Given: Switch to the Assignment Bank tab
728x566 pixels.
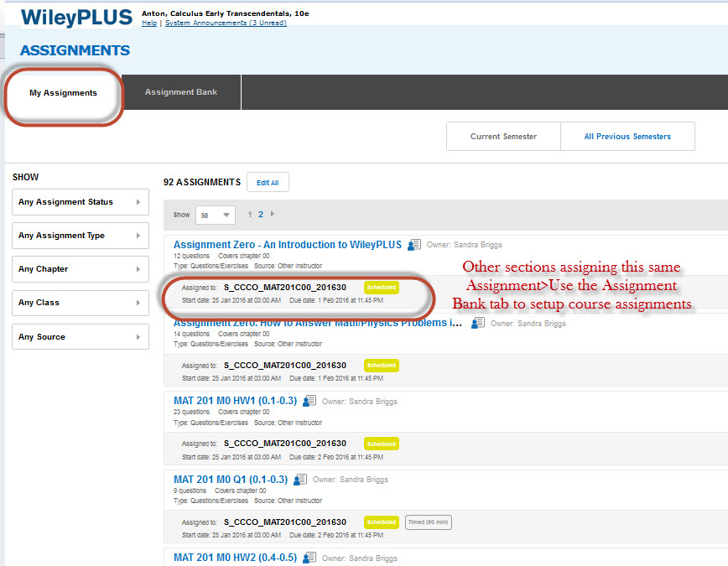Looking at the screenshot, I should 181,92.
